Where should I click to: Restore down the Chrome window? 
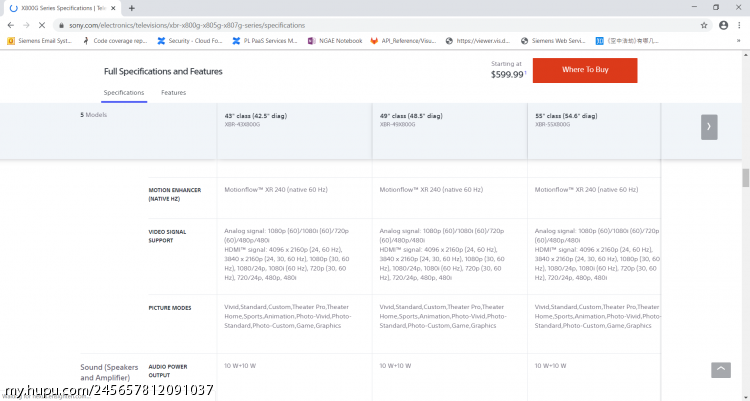tap(716, 7)
